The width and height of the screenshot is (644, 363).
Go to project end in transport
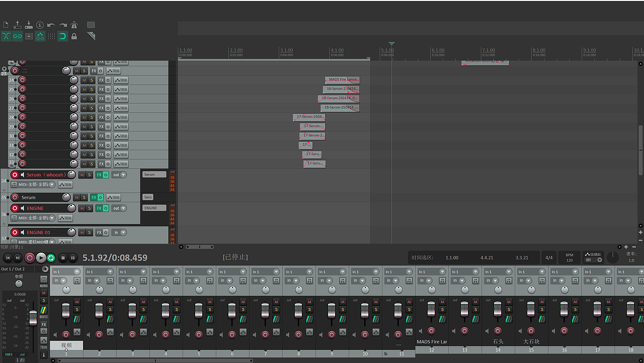click(x=18, y=258)
